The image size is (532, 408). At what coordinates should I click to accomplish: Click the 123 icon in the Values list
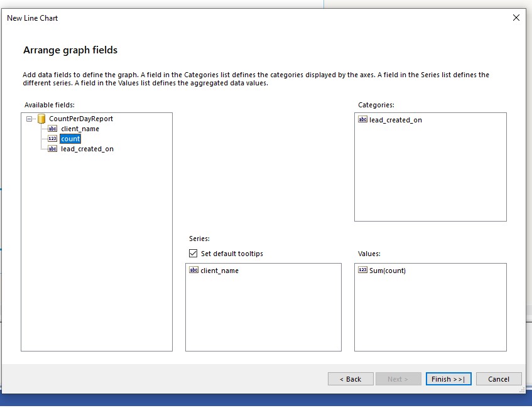click(x=362, y=270)
